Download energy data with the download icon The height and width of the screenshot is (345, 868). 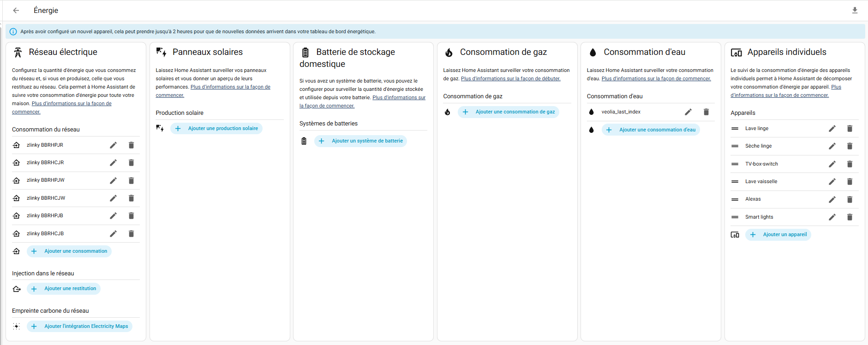click(x=855, y=10)
